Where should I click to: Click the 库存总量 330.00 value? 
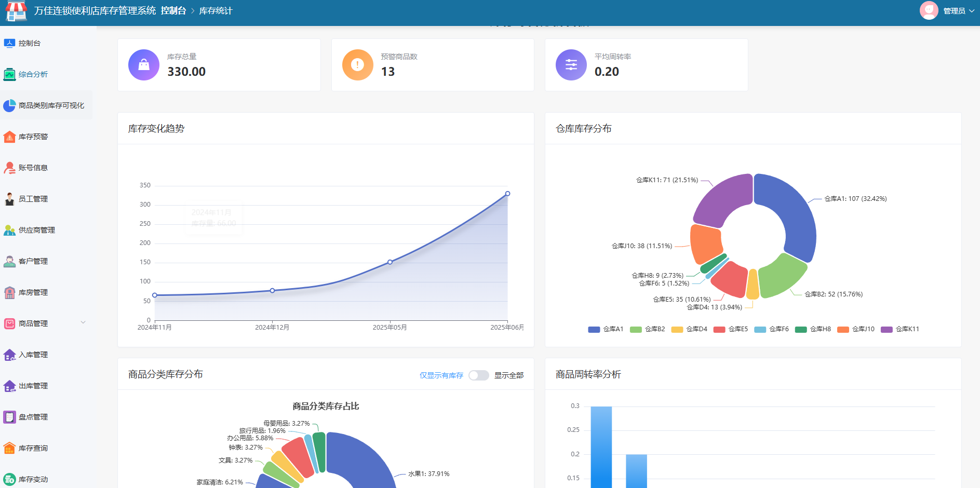[x=186, y=72]
